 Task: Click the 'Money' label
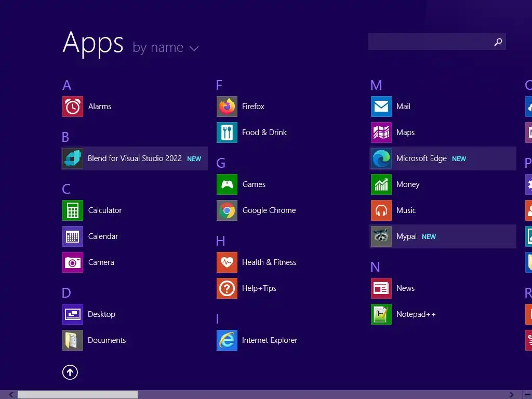pos(408,184)
